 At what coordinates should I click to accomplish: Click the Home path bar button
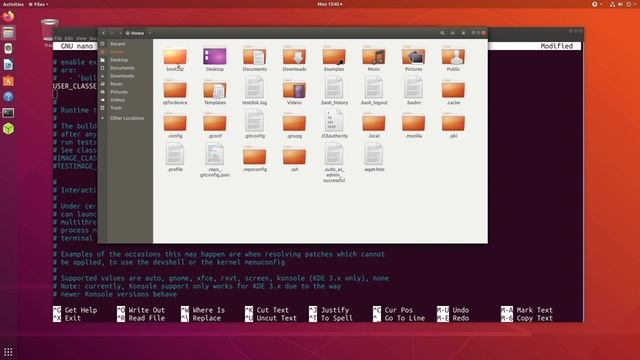point(135,33)
